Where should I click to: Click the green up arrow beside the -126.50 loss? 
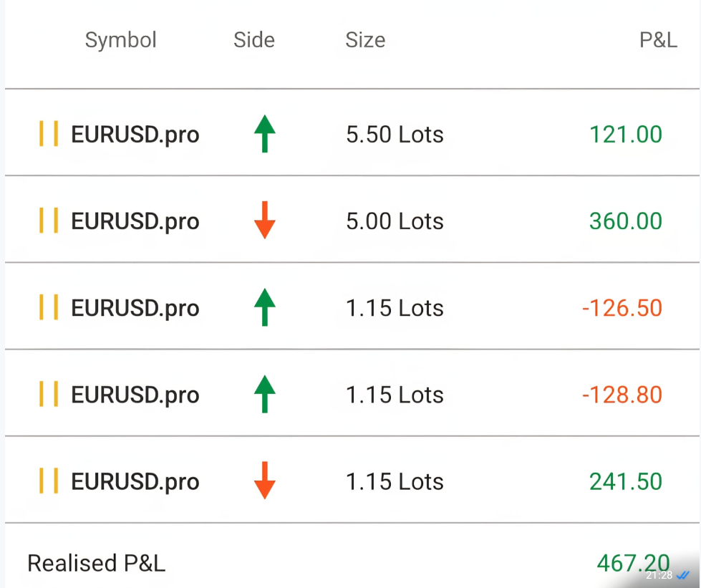click(265, 307)
